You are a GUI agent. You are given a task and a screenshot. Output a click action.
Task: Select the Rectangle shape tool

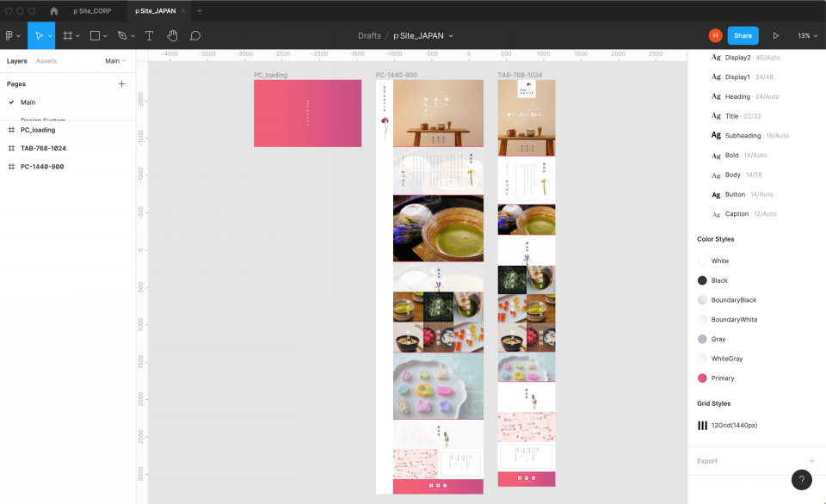[x=95, y=36]
